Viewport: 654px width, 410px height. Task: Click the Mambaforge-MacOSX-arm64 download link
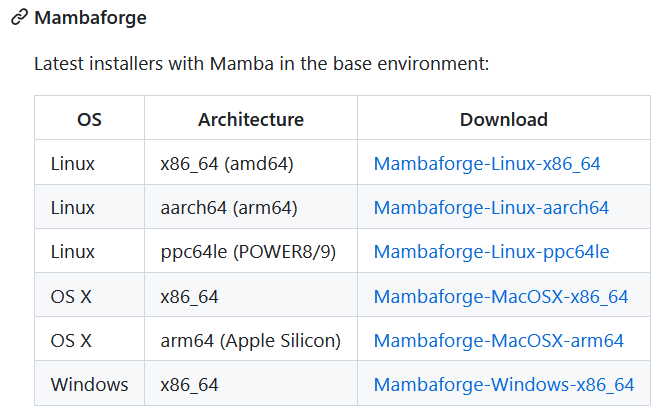pos(498,341)
